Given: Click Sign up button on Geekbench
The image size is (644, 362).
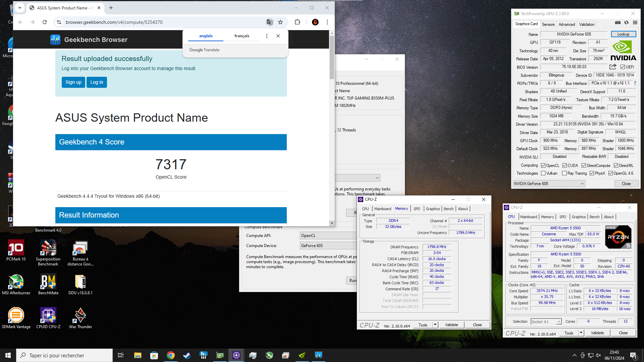Looking at the screenshot, I should pos(73,82).
